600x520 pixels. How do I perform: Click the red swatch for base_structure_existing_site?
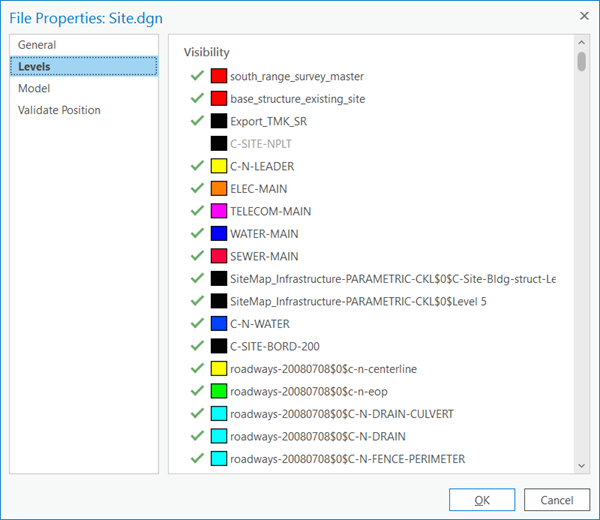[x=219, y=99]
